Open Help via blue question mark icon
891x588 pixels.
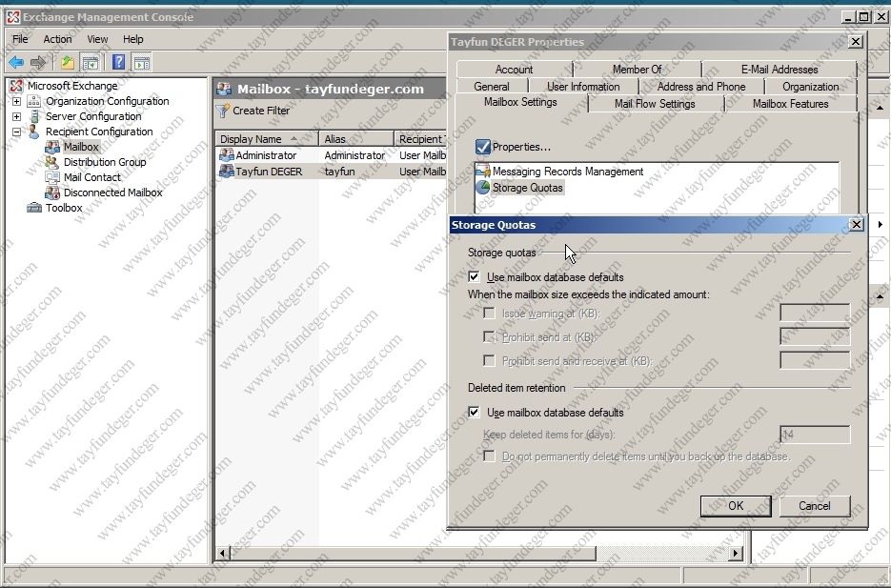coord(118,62)
